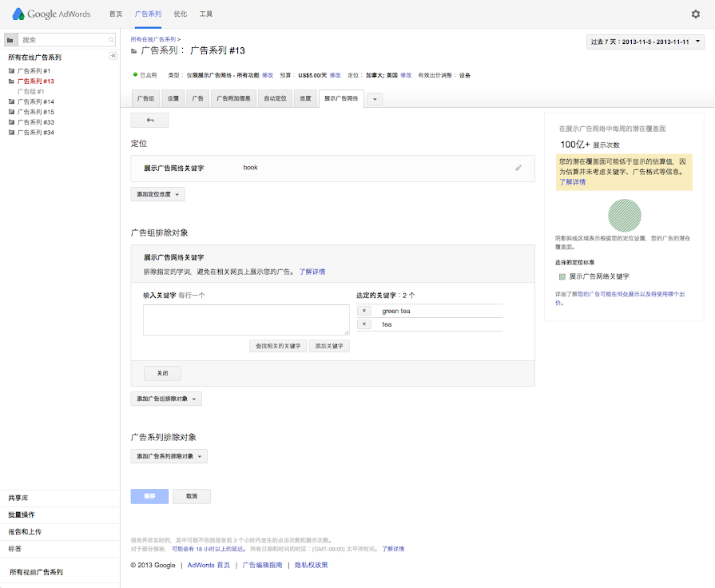This screenshot has height=588, width=715.
Task: Click the Google AdWords logo
Action: pyautogui.click(x=51, y=14)
